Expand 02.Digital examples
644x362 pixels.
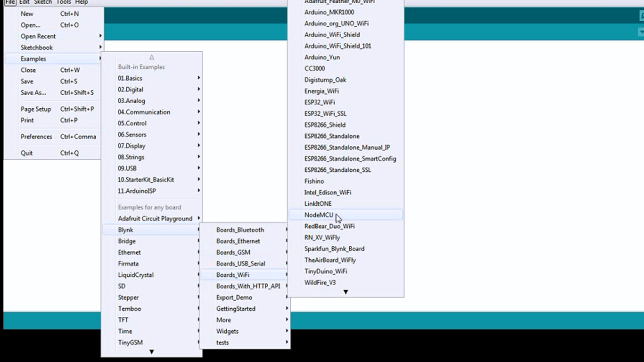coord(152,90)
